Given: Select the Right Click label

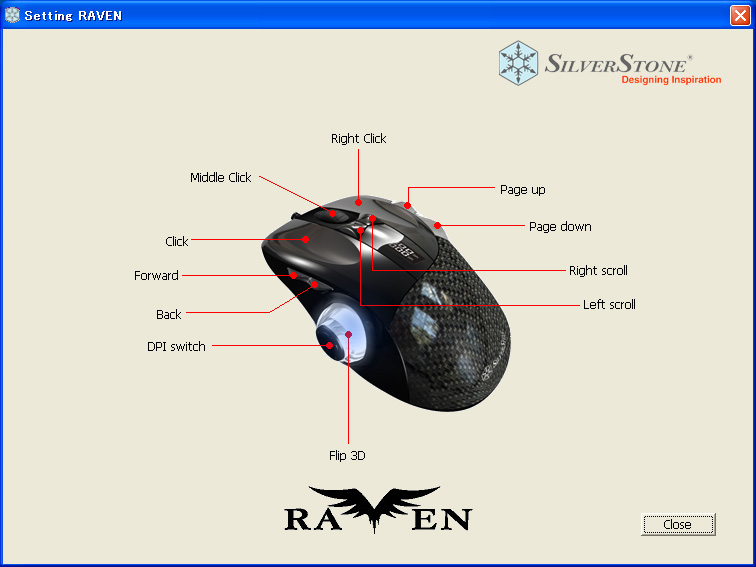Looking at the screenshot, I should 358,138.
